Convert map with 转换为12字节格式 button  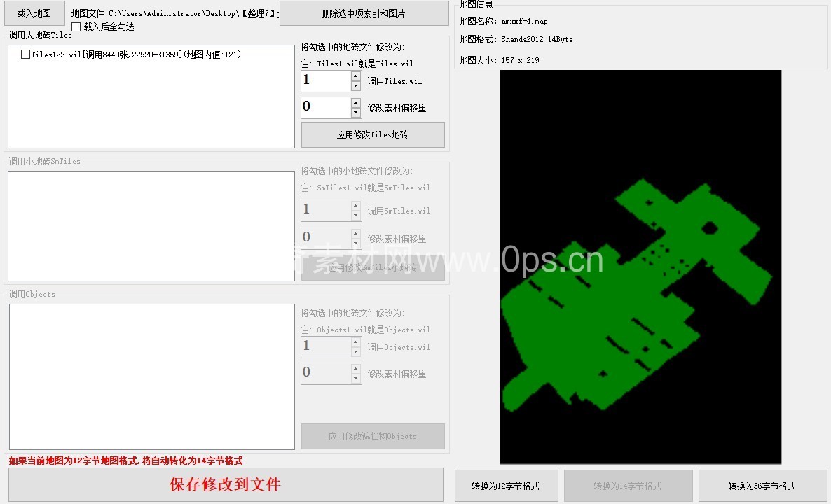pos(506,486)
